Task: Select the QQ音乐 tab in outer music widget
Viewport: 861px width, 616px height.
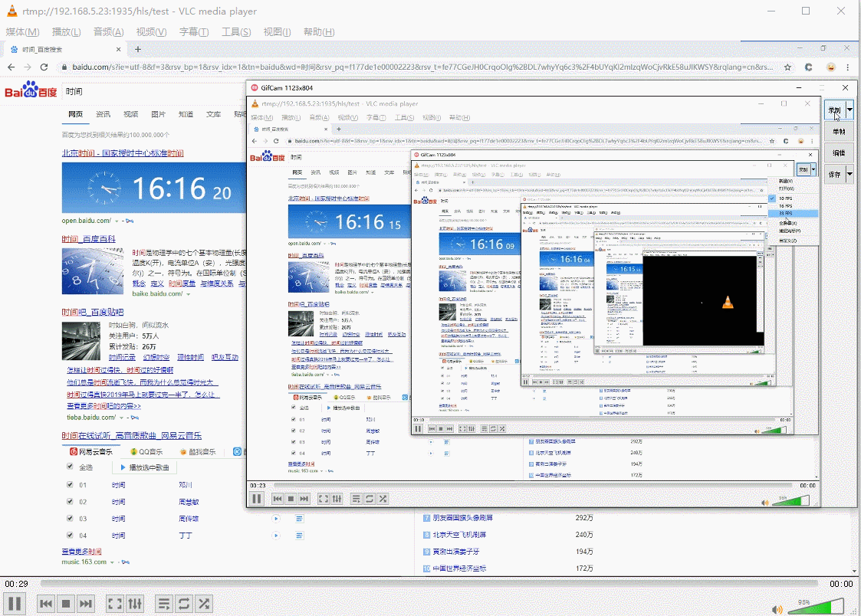Action: click(x=146, y=451)
